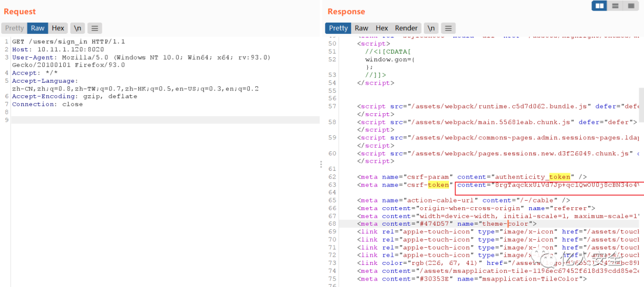
Task: Click the main.55681eab.chunk.js script line
Action: pyautogui.click(x=497, y=122)
